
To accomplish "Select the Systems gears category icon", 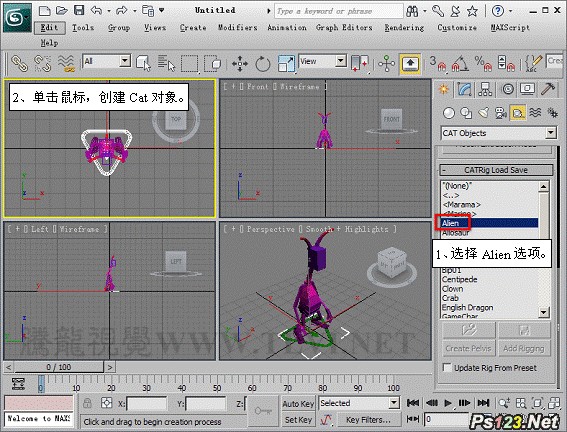I will click(x=552, y=113).
